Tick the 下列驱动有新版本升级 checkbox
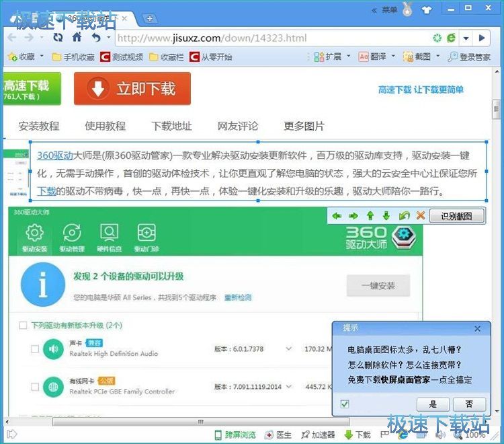The image size is (504, 444). [x=23, y=326]
